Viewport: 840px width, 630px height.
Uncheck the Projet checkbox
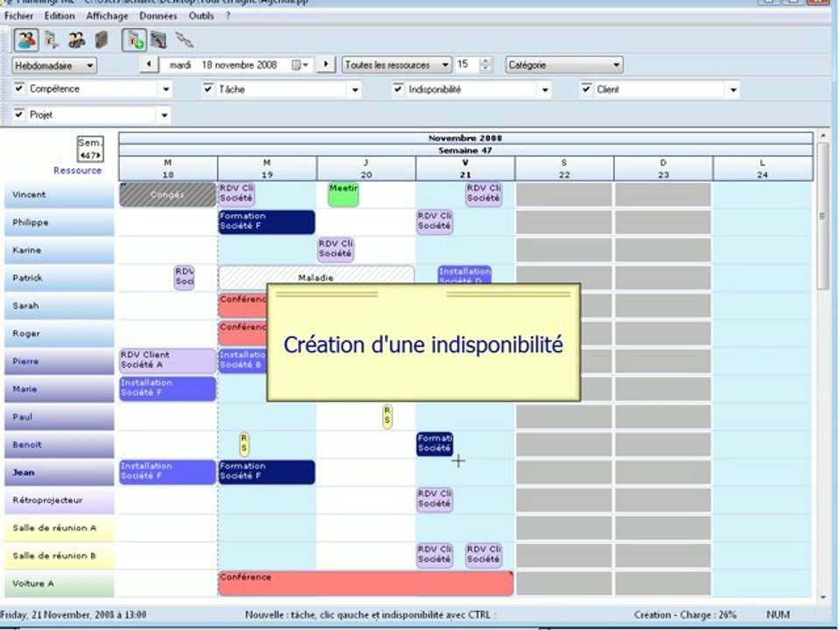click(19, 114)
